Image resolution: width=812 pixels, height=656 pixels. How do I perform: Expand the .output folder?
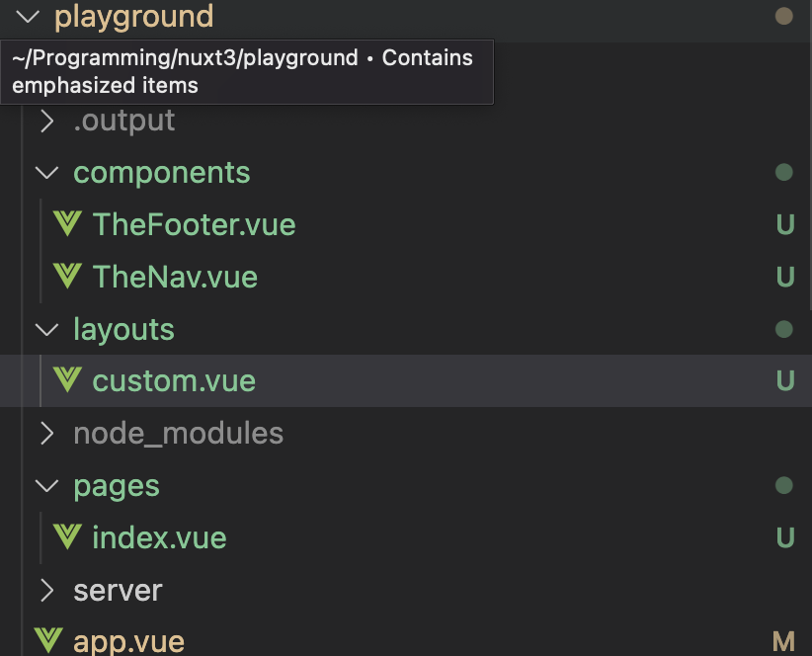46,120
